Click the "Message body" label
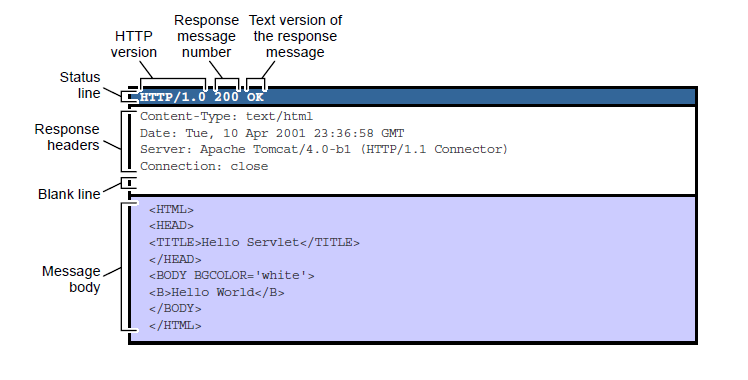 [x=71, y=279]
